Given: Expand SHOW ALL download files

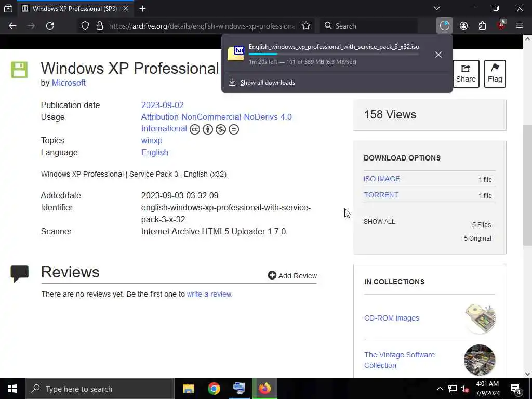Looking at the screenshot, I should (379, 222).
